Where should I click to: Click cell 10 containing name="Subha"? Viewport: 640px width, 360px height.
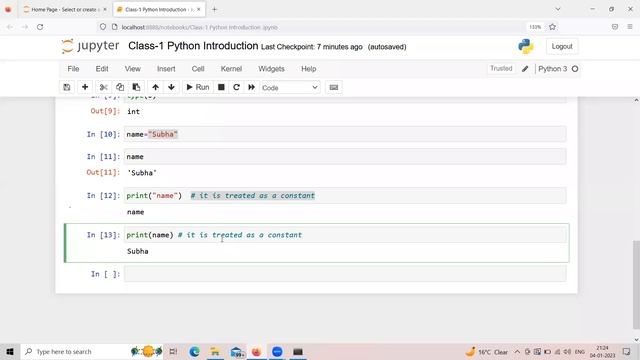click(345, 134)
